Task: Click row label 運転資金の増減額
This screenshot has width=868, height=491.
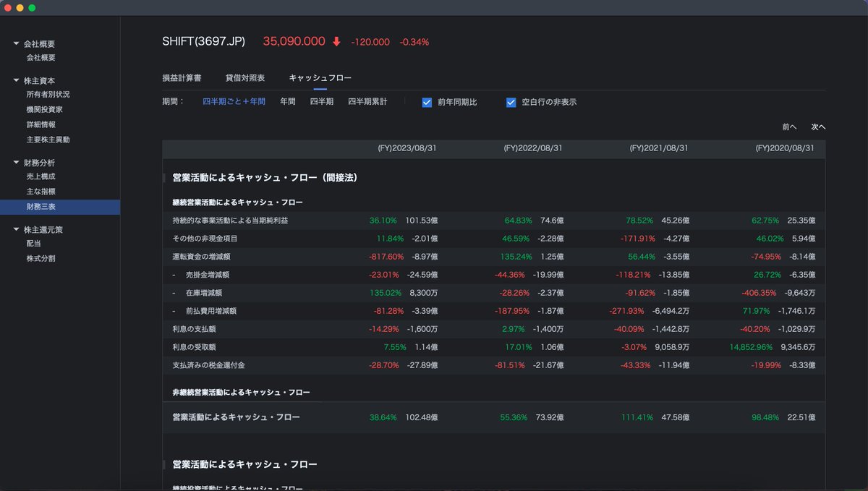Action: [x=201, y=257]
